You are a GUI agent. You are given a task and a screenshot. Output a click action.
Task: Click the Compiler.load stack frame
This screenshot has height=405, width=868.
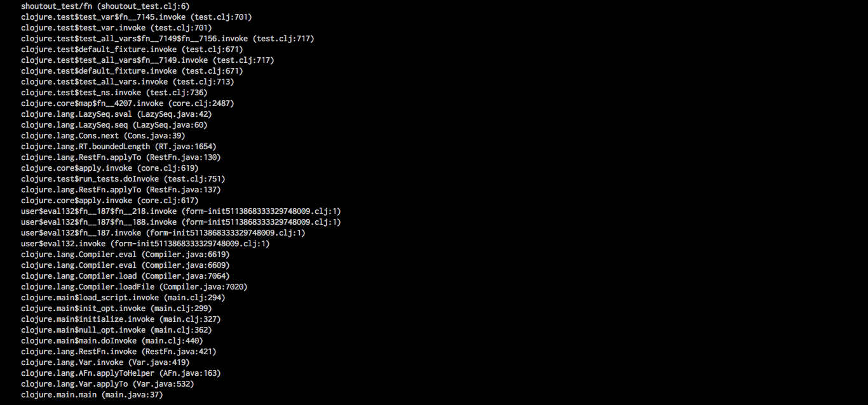[x=125, y=276]
